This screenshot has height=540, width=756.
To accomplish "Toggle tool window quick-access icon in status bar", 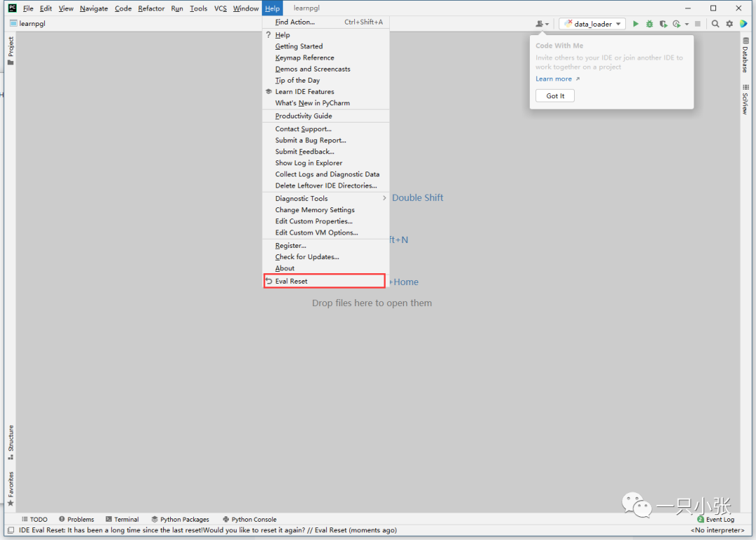I will [10, 530].
